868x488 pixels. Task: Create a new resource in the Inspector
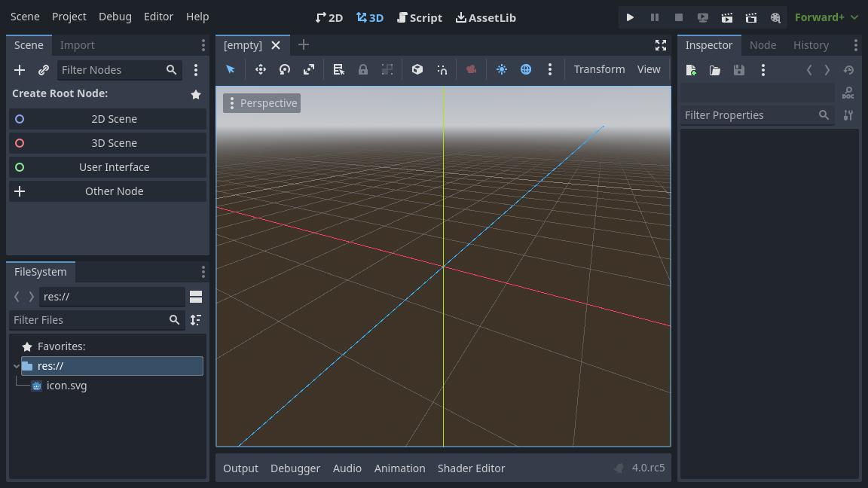point(691,69)
